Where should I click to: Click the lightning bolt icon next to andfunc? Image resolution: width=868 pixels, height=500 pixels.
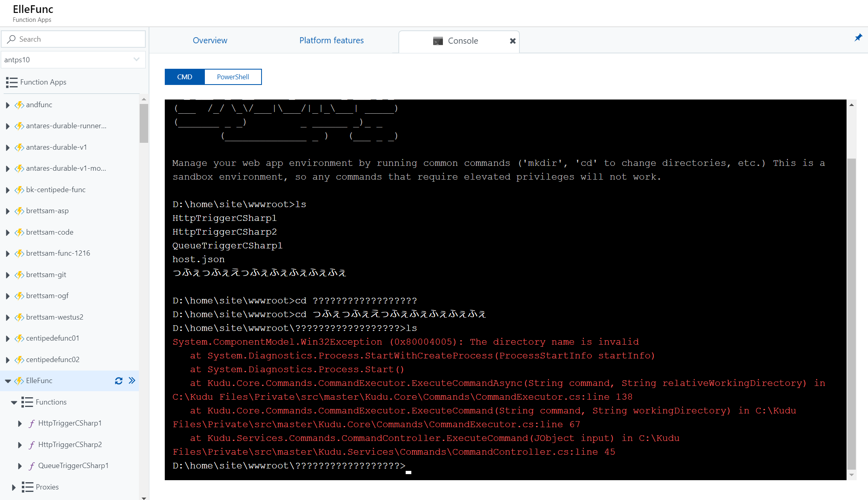19,105
